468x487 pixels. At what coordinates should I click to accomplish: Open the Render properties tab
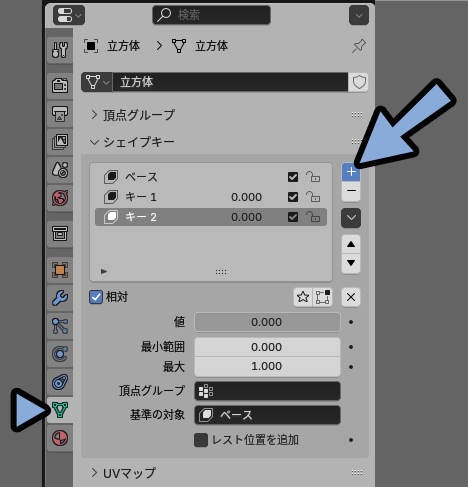coord(60,86)
